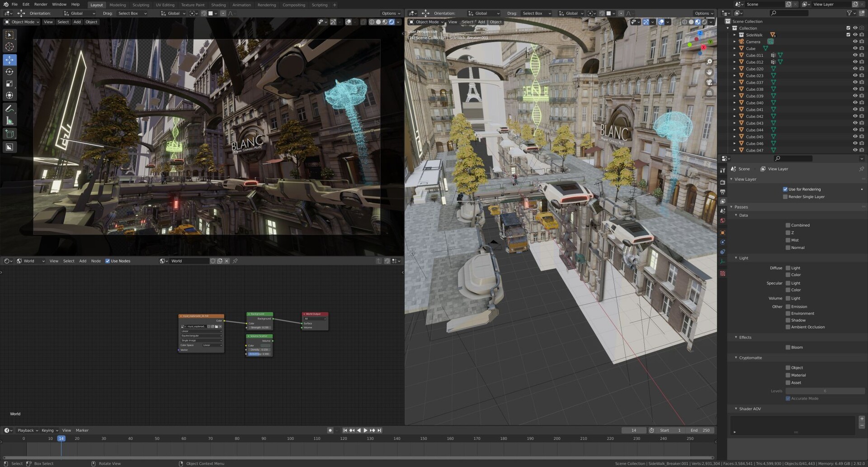Open the Node menu in shader editor
This screenshot has height=467, width=868.
[96, 261]
